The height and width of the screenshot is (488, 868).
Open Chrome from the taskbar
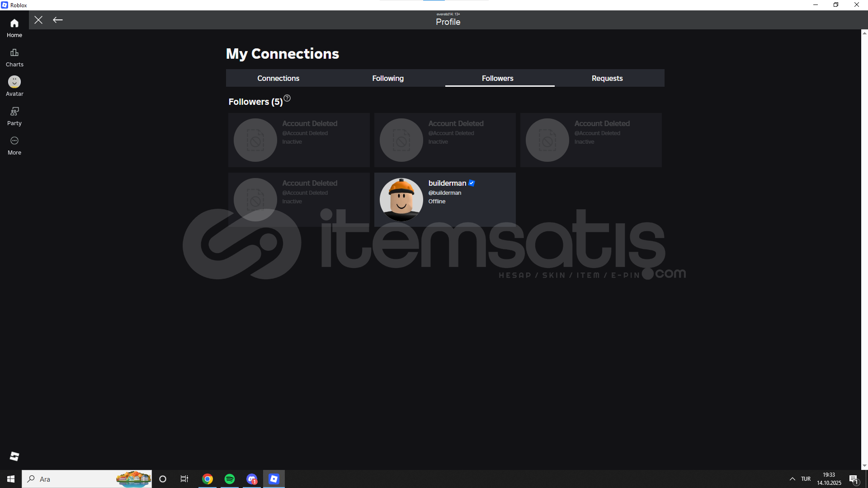point(208,479)
